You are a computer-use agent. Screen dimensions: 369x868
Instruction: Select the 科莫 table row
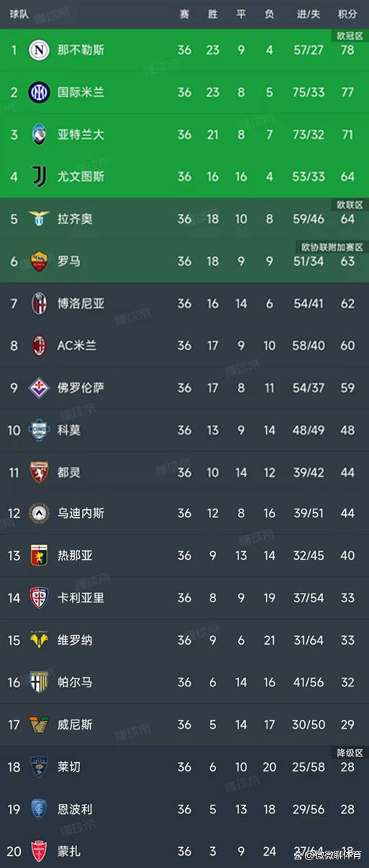[184, 430]
